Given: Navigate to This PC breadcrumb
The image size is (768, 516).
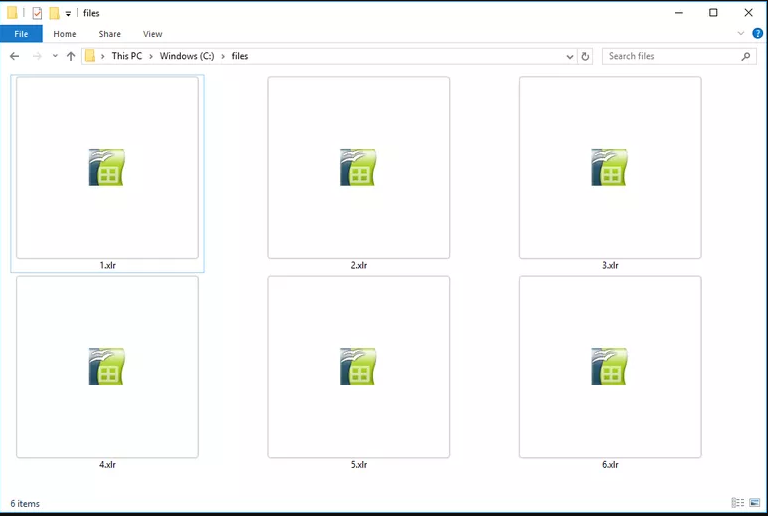Looking at the screenshot, I should click(x=127, y=56).
